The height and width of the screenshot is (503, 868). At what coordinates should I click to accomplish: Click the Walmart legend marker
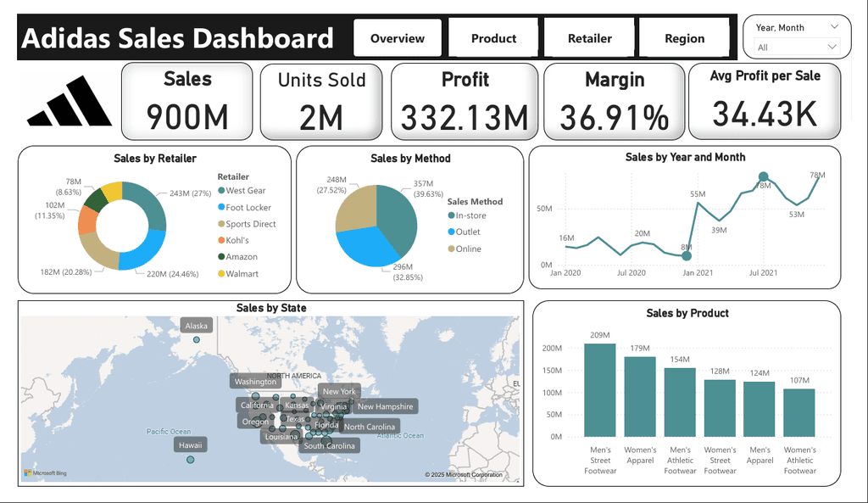tap(221, 274)
